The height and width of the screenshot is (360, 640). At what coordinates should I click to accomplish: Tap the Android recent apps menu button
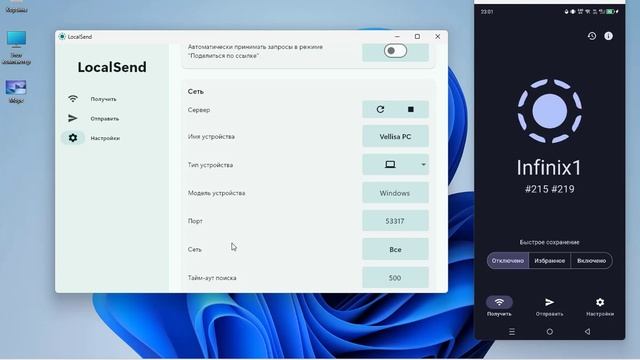tap(512, 331)
